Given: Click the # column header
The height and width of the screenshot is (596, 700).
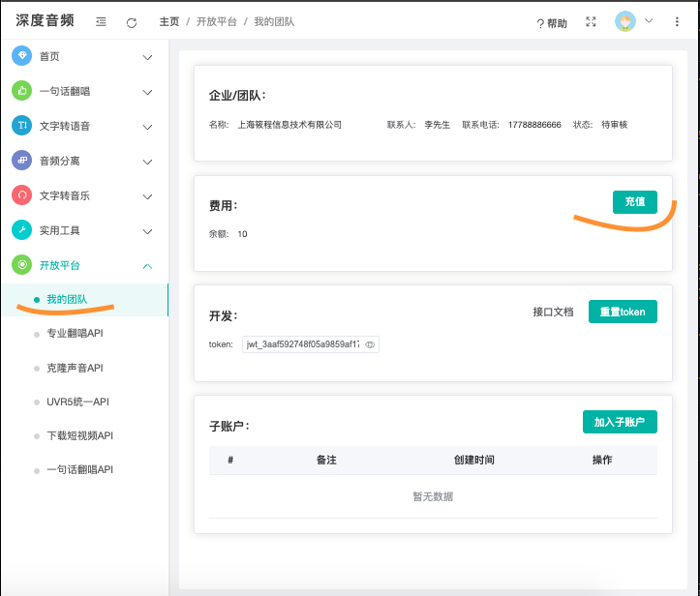Looking at the screenshot, I should pos(230,460).
